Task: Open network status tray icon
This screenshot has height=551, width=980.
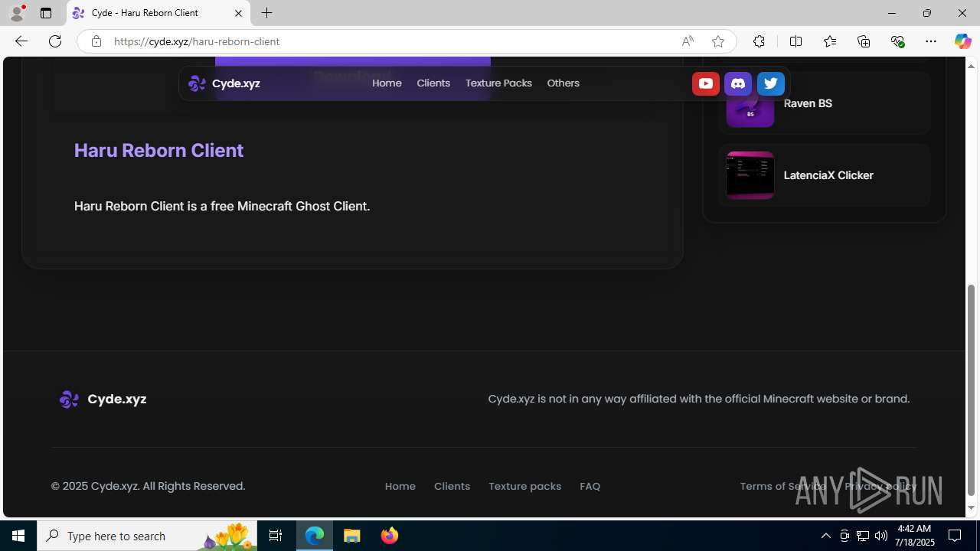Action: 863,536
